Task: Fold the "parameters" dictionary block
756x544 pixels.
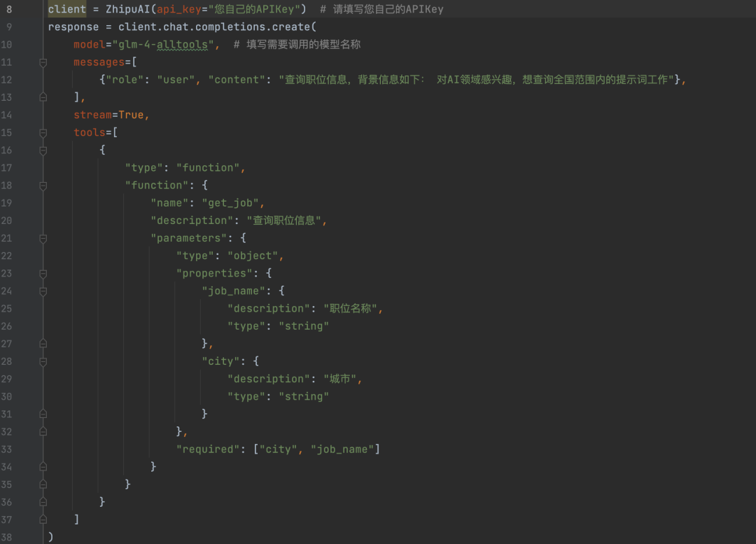Action: [43, 238]
